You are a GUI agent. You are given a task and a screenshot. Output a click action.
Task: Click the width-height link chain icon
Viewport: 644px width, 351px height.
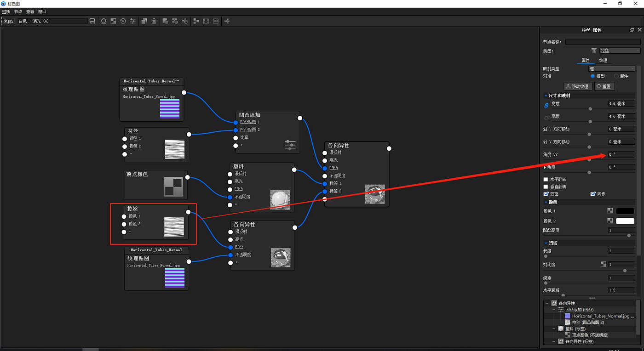(546, 106)
